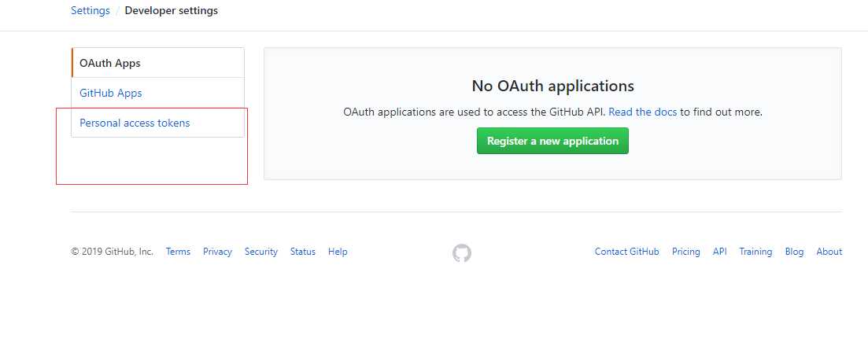Open the Help footer link

[338, 252]
